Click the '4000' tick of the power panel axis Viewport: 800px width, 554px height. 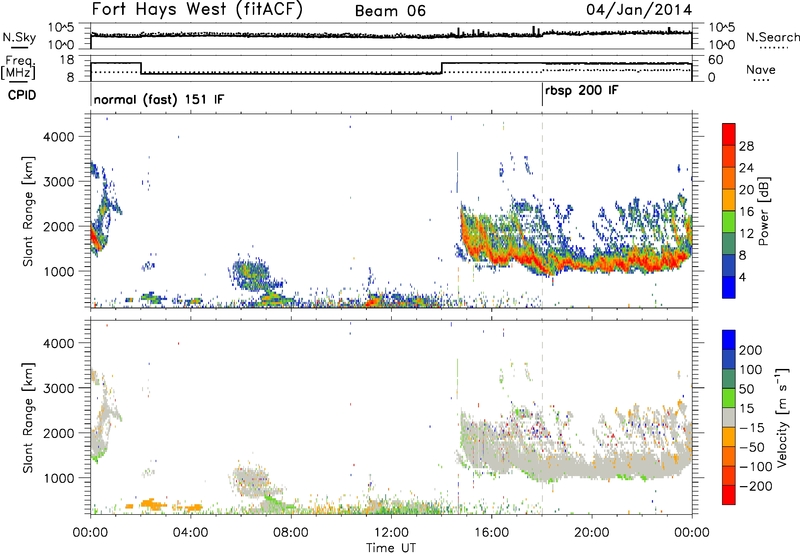(58, 137)
